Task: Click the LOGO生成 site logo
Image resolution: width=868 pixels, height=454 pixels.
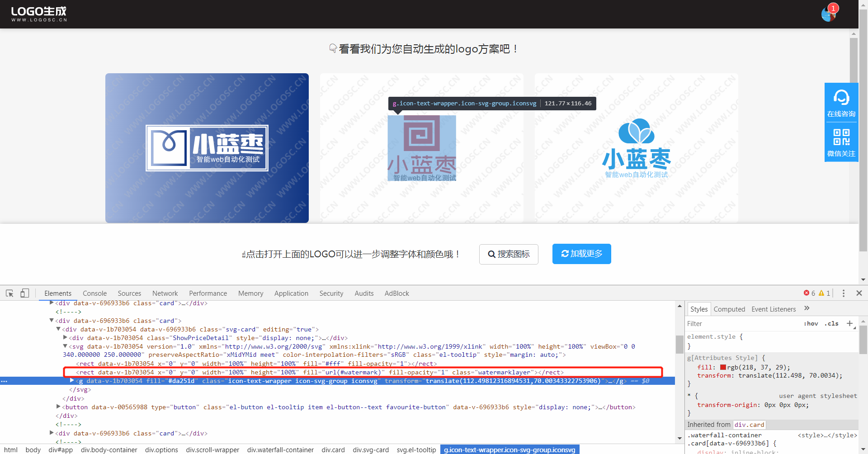Action: 38,13
